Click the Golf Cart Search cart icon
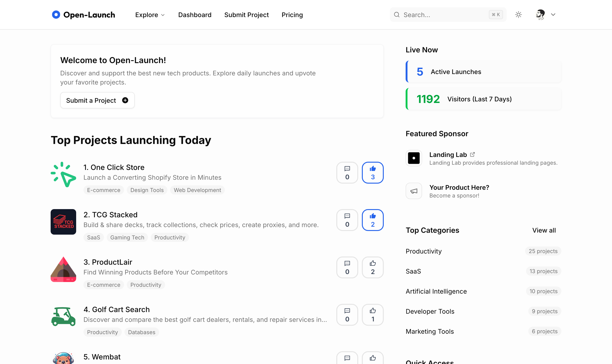Viewport: 612px width, 364px height. 63,316
